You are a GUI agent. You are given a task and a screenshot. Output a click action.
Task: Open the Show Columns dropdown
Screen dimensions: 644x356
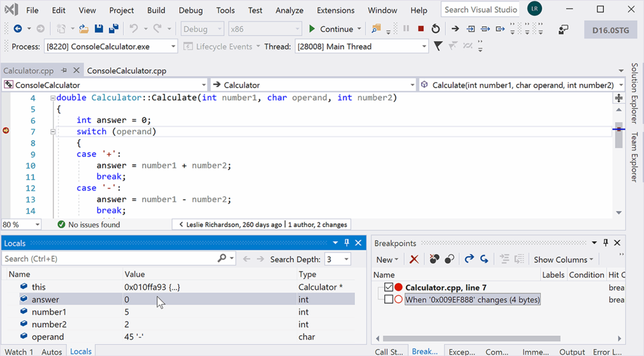pos(563,260)
